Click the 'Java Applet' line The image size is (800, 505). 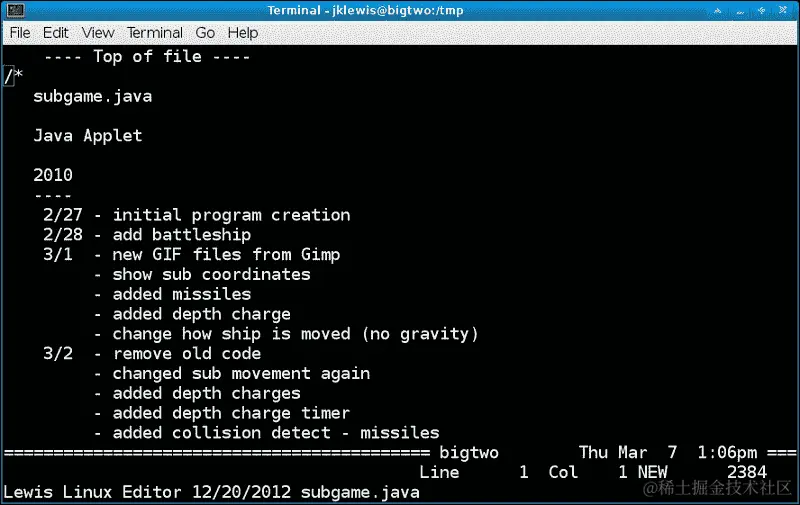point(88,136)
